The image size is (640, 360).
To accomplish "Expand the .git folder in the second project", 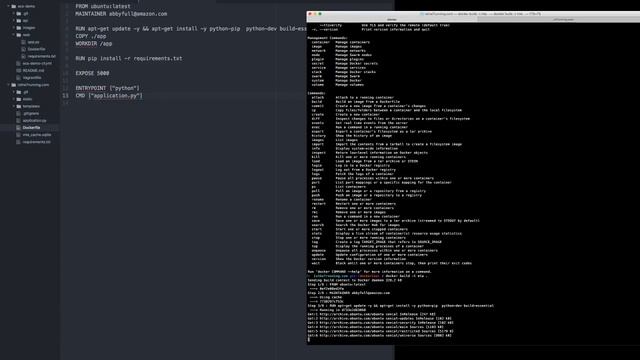I will click(x=14, y=92).
